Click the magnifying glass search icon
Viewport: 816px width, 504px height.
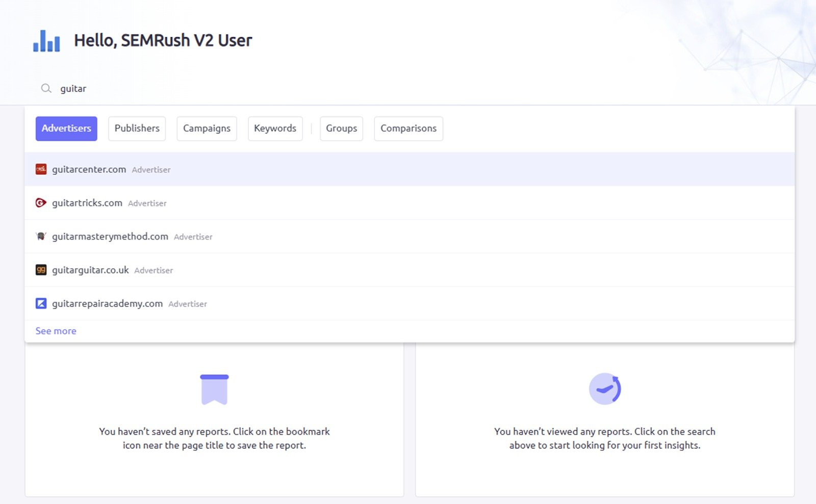pos(46,88)
